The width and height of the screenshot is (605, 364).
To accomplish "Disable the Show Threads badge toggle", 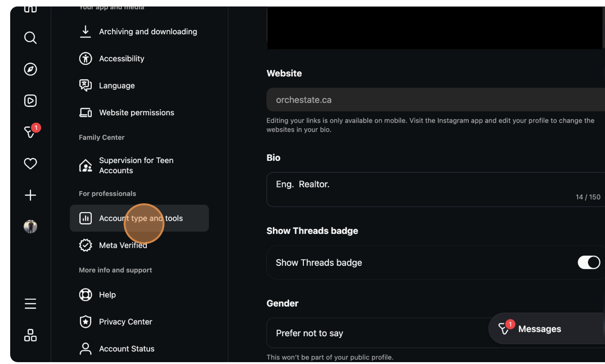I will point(588,262).
